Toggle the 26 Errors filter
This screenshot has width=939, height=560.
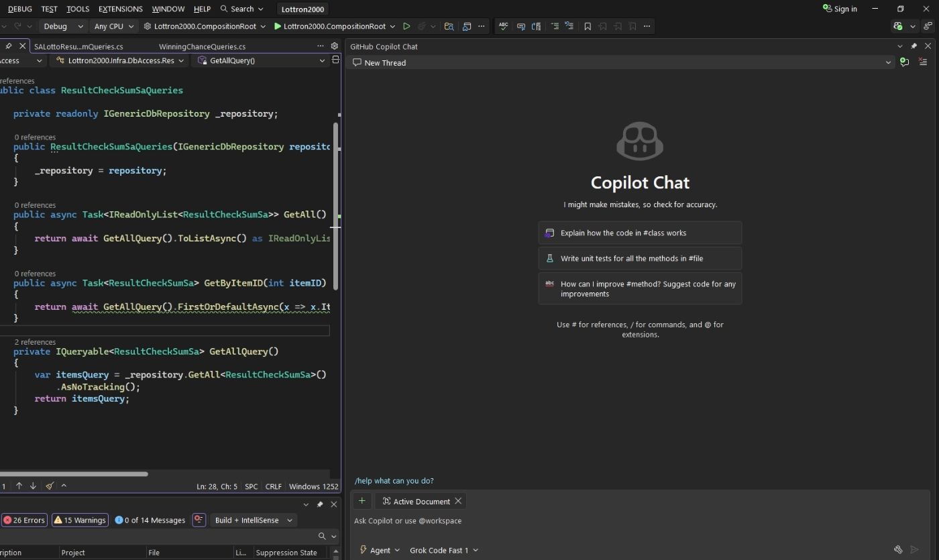[25, 520]
